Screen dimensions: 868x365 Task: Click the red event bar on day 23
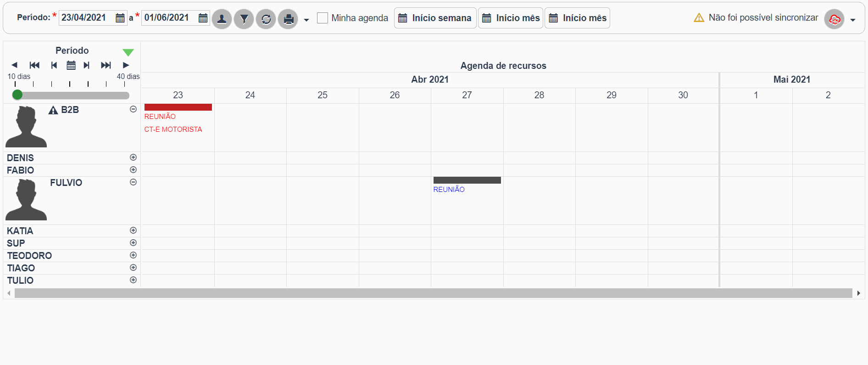tap(178, 107)
